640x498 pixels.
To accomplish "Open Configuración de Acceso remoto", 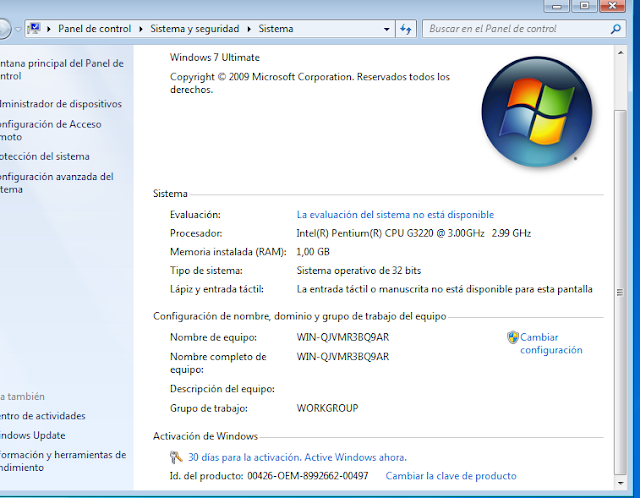I will (x=51, y=131).
